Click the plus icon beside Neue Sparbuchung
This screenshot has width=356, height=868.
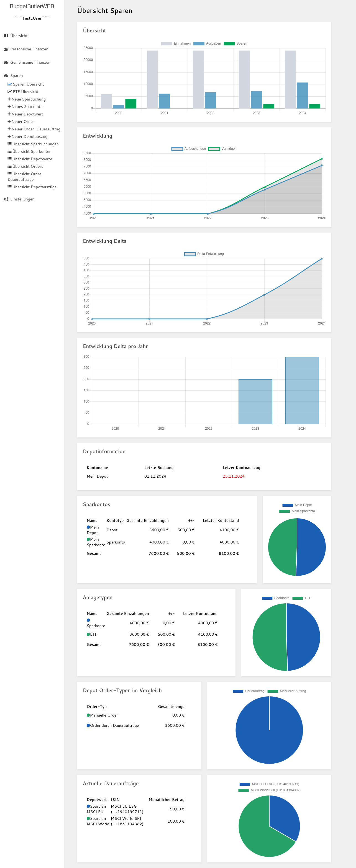point(9,99)
